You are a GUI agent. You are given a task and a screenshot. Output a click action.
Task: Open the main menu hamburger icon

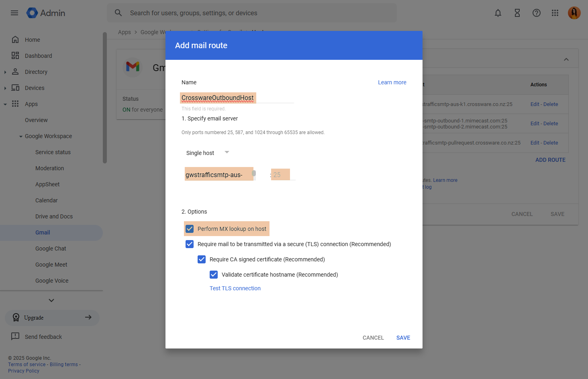[x=14, y=13]
